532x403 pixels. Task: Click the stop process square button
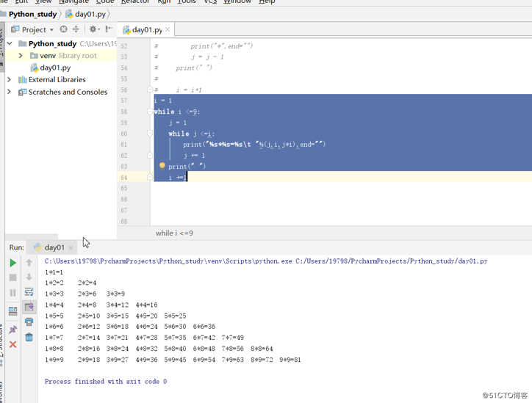pos(13,277)
